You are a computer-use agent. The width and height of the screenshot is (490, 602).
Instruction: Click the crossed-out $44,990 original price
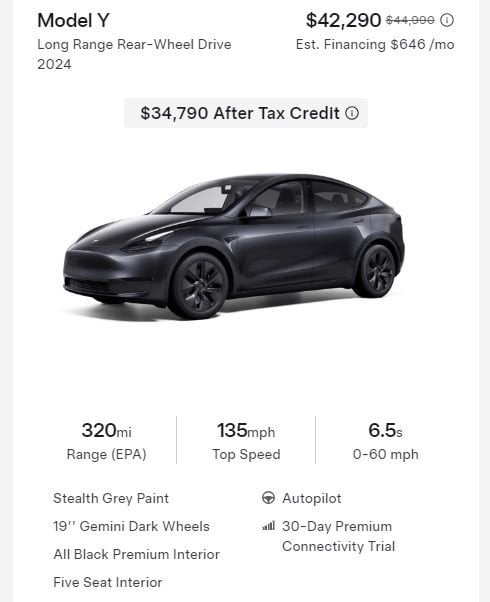(410, 20)
